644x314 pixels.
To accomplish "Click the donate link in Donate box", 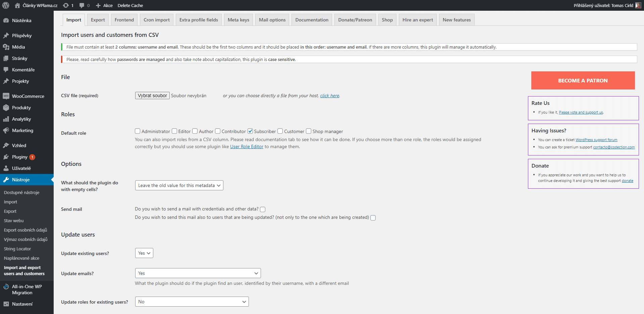I will pos(628,181).
